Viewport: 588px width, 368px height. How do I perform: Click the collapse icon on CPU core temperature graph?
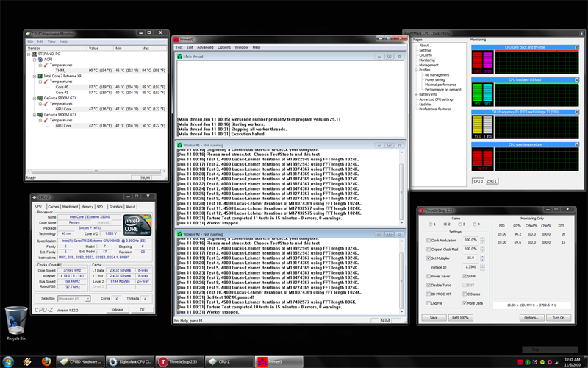[576, 144]
